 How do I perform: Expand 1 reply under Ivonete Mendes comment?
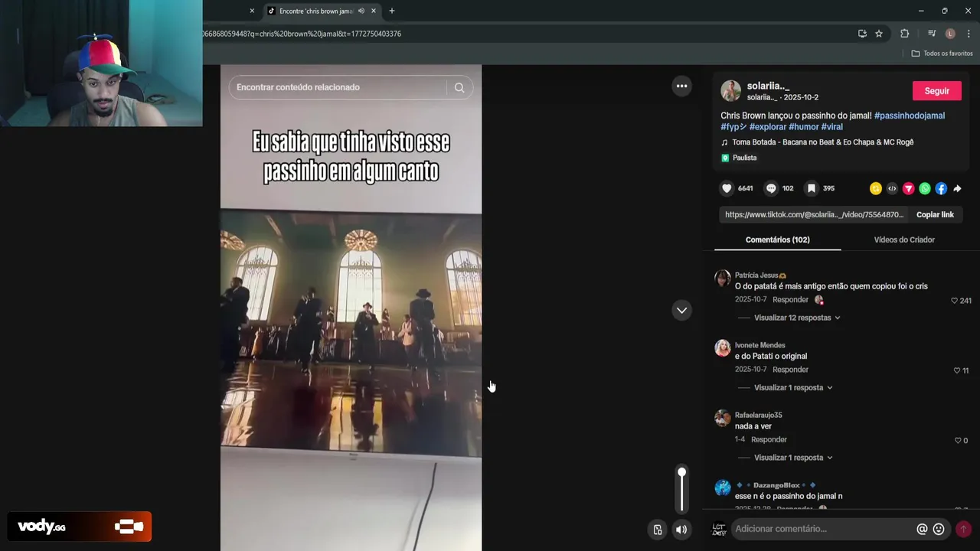point(793,388)
